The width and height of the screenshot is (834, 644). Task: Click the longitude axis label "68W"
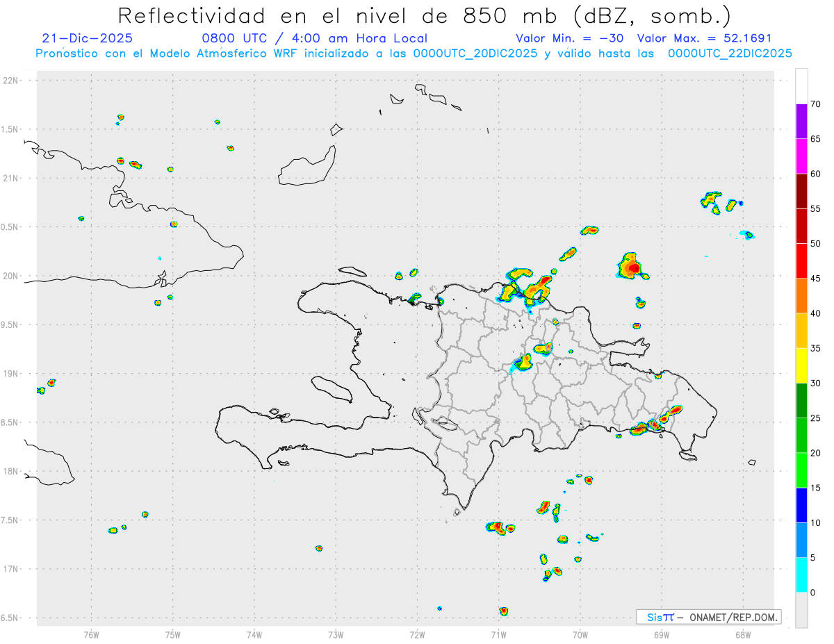click(743, 634)
